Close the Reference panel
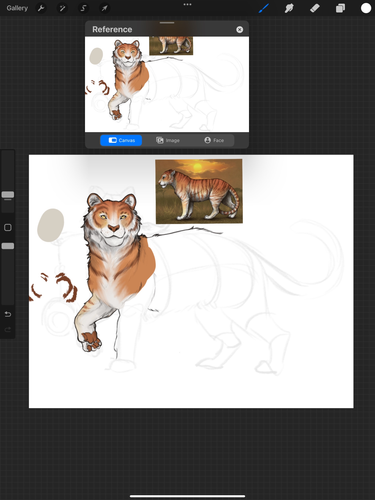The height and width of the screenshot is (500, 375). [x=240, y=29]
